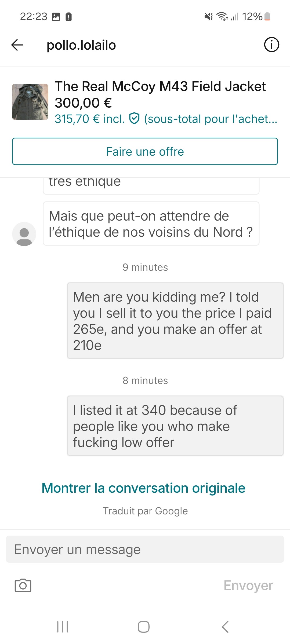Viewport: 290px width, 644px height.
Task: Tap the 'Men are you kidding me' message
Action: (175, 321)
